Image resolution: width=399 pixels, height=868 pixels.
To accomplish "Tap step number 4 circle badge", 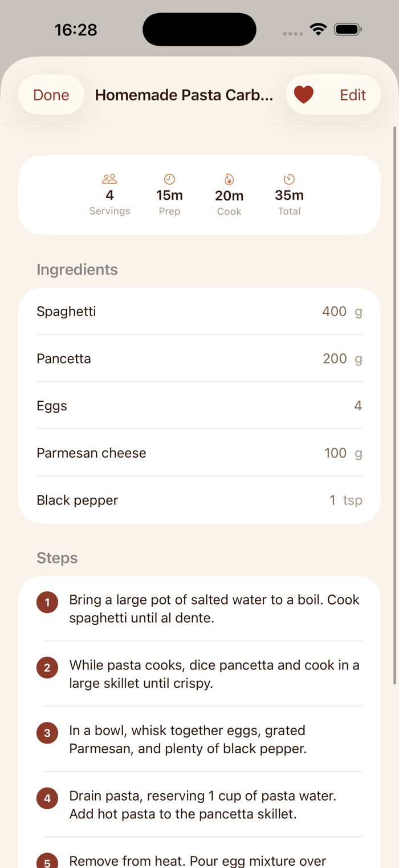I will pos(47,798).
